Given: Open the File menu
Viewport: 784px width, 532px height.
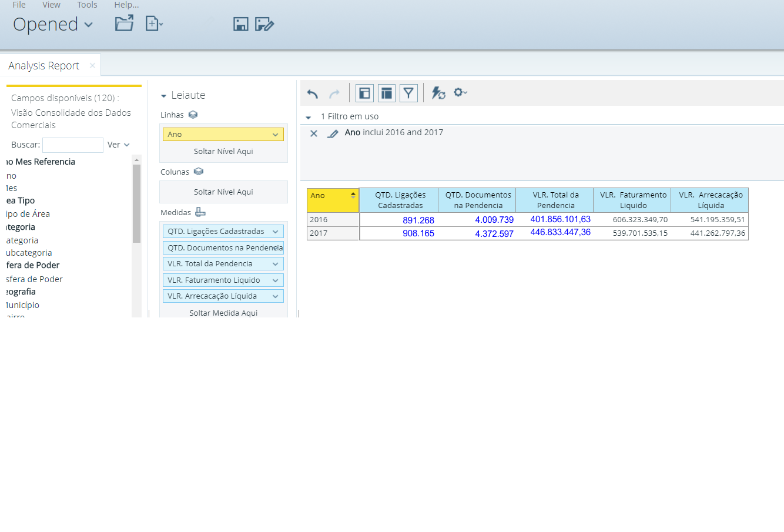Looking at the screenshot, I should (x=19, y=5).
